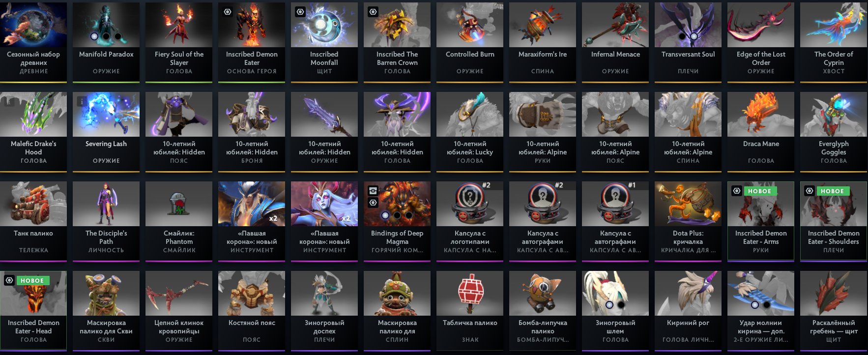Choose the Танк палико item

(x=33, y=221)
